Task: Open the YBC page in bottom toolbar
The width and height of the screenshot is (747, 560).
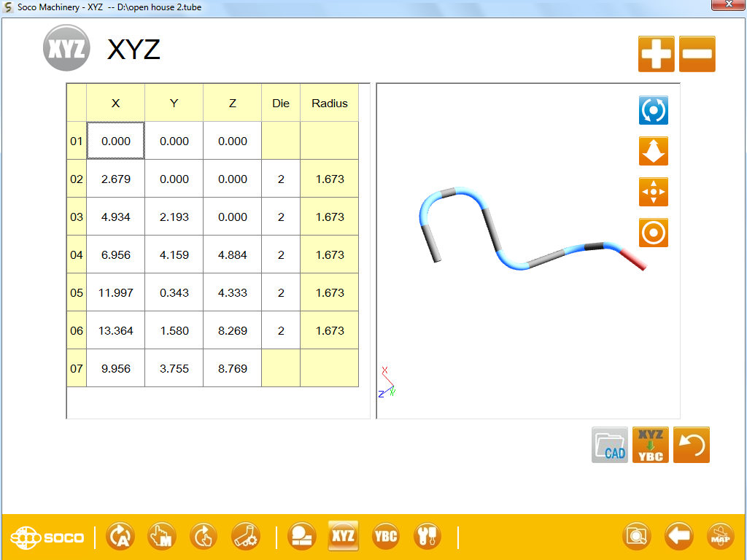Action: (385, 537)
